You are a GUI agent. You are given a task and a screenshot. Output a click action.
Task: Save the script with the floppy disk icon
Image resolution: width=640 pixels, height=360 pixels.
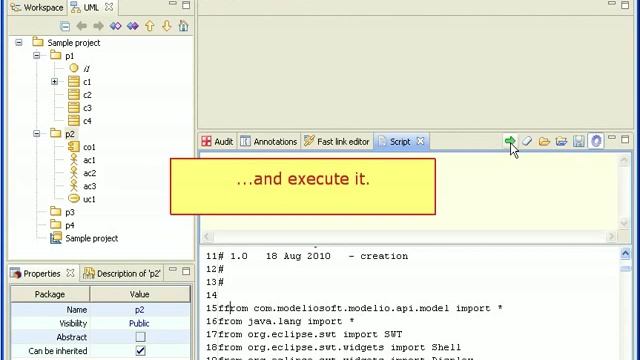(579, 142)
